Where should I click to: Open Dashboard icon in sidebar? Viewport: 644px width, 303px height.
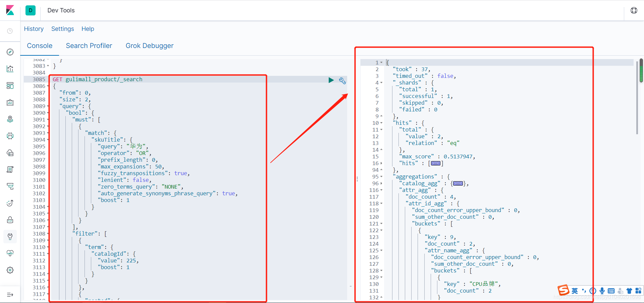click(x=10, y=86)
